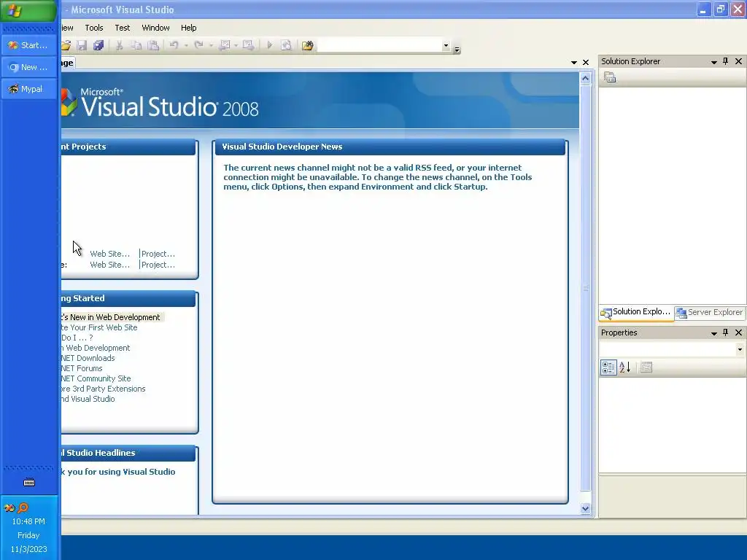Close the Solution Explorer panel

[738, 61]
